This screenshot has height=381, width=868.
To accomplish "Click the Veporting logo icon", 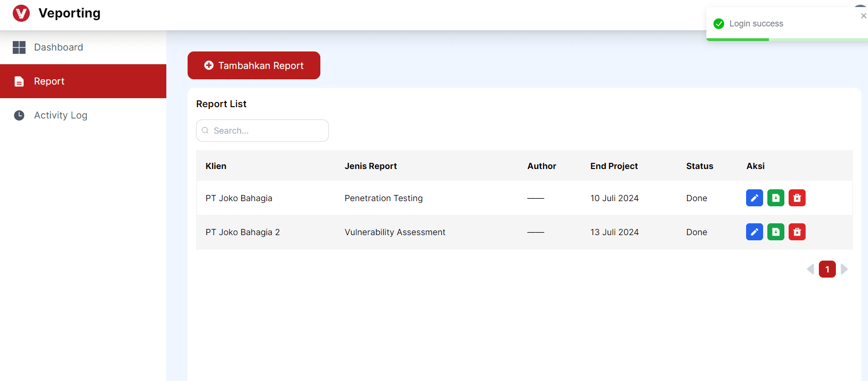I will [x=21, y=13].
